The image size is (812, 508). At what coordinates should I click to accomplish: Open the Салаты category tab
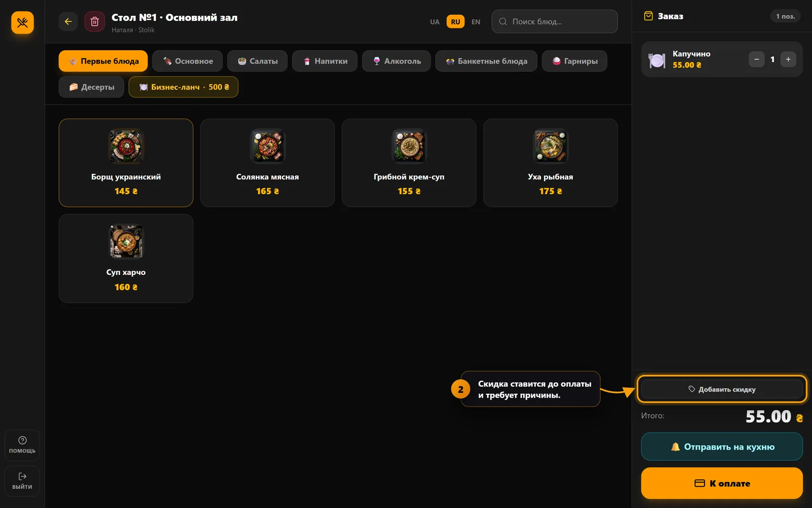click(x=257, y=61)
